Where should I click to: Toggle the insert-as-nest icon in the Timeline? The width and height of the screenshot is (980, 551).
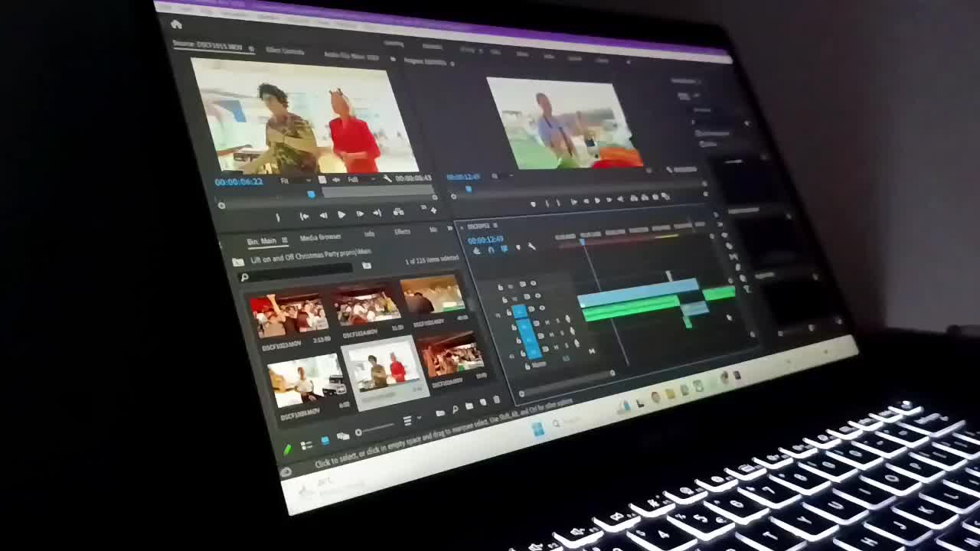tap(477, 250)
